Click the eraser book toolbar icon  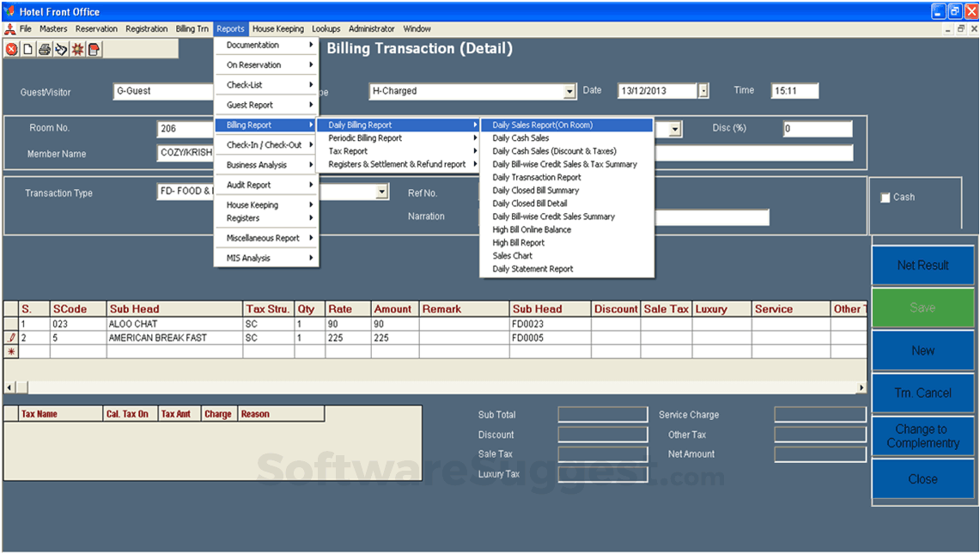[x=92, y=49]
